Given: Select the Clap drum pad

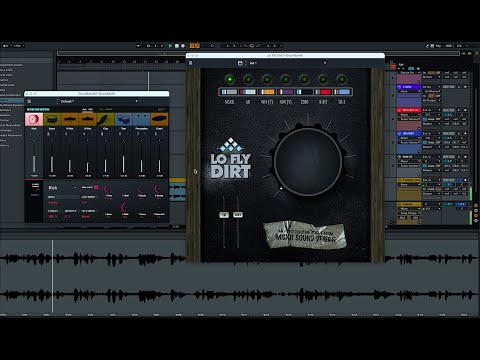Looking at the screenshot, I should (x=105, y=119).
